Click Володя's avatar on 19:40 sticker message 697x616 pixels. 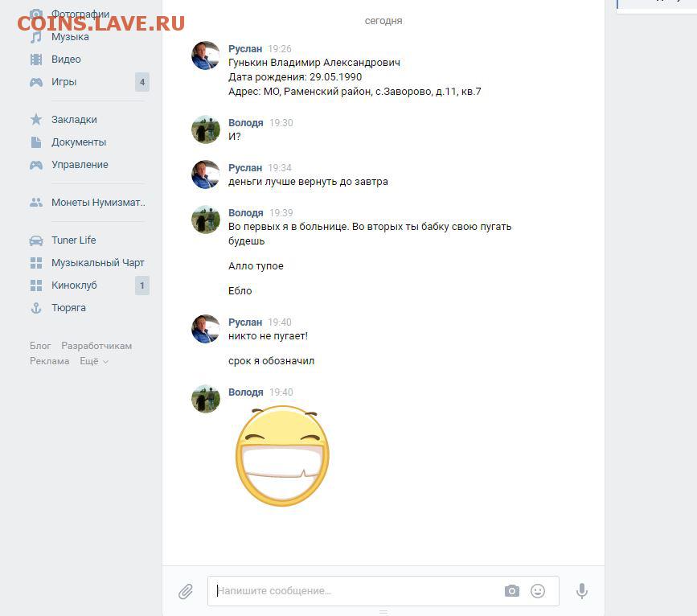pyautogui.click(x=205, y=399)
